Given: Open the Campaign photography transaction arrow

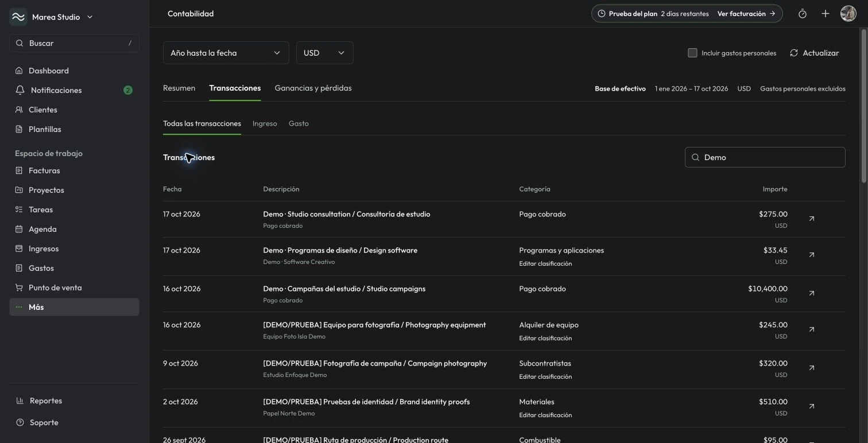Looking at the screenshot, I should click(x=812, y=368).
